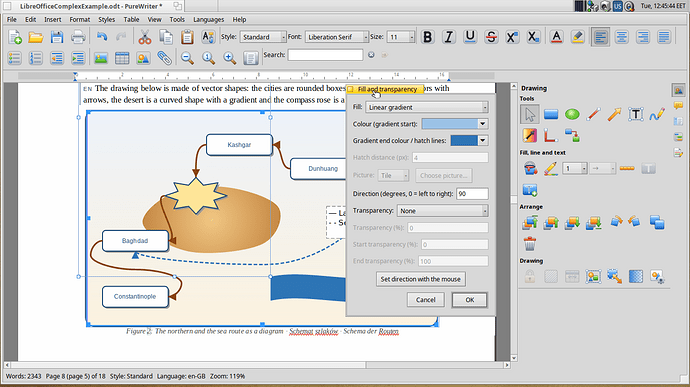
Task: Select the connector tool
Action: tap(572, 136)
